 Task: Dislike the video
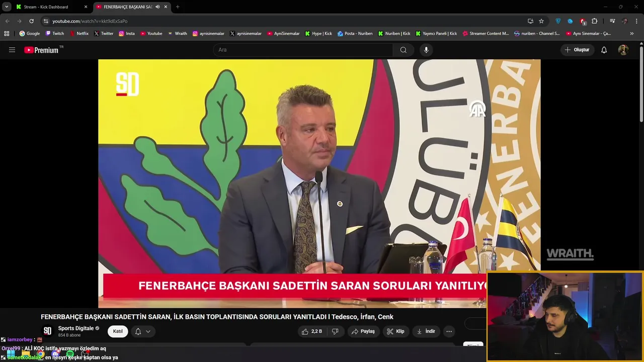[x=335, y=331]
